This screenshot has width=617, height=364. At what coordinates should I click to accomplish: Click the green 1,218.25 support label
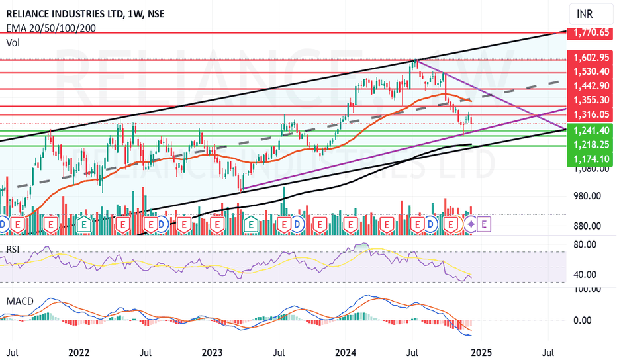[x=590, y=145]
